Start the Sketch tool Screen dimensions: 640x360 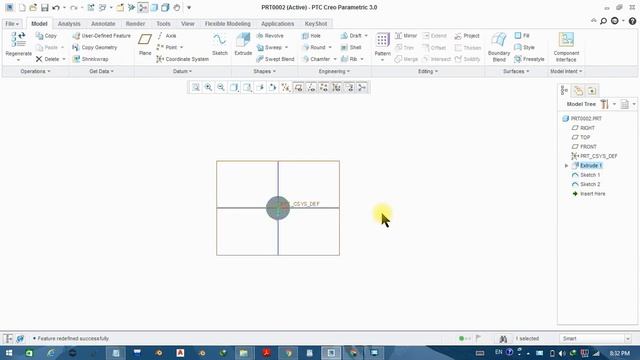coord(220,44)
